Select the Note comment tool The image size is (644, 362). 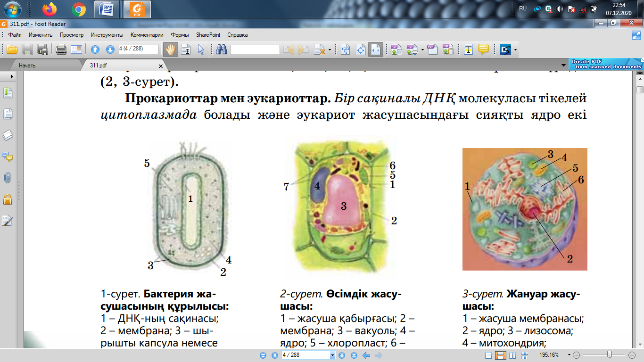483,49
